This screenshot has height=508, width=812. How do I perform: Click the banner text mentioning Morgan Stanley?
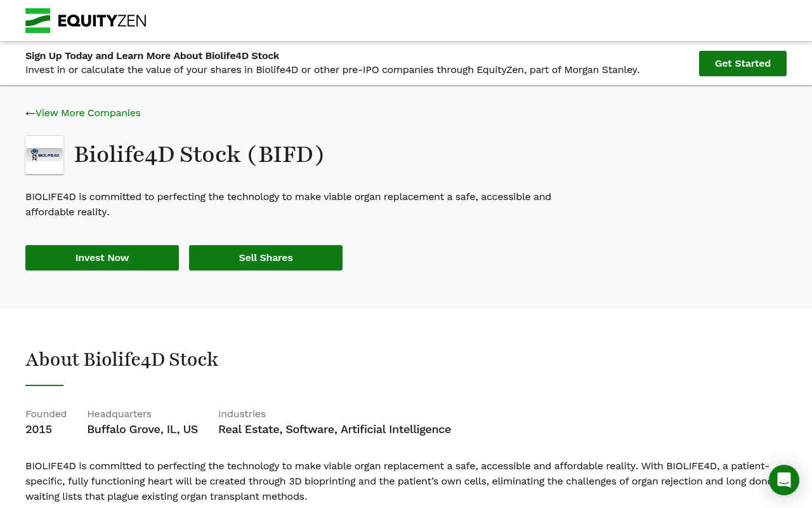click(332, 70)
